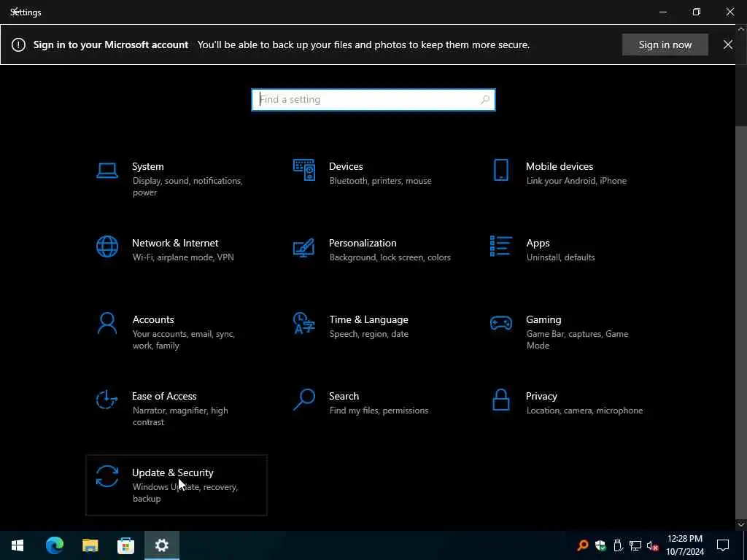The height and width of the screenshot is (560, 747).
Task: Open Devices keyboard and speaker icon
Action: 304,170
